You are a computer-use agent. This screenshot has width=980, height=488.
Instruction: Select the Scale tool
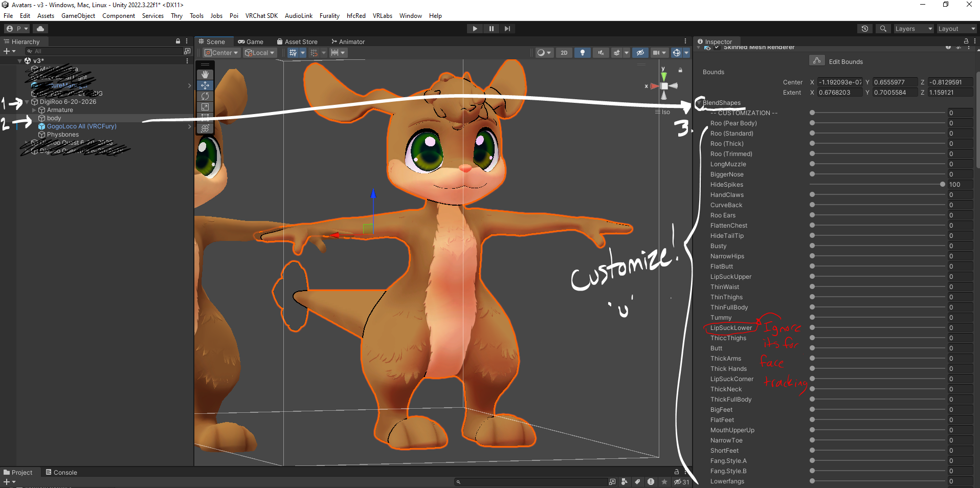(x=205, y=107)
